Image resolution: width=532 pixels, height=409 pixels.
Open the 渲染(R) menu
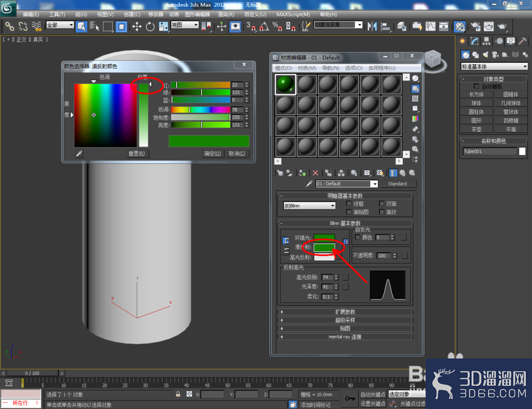coord(226,14)
